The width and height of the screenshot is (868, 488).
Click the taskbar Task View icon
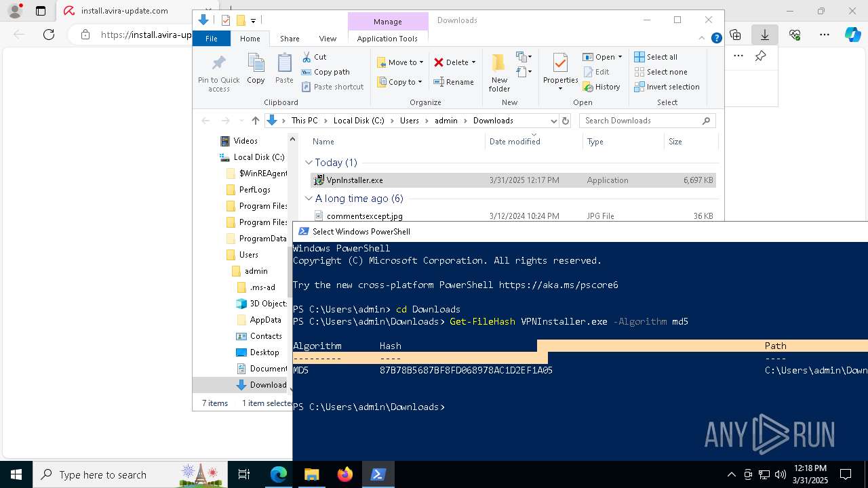coord(244,474)
